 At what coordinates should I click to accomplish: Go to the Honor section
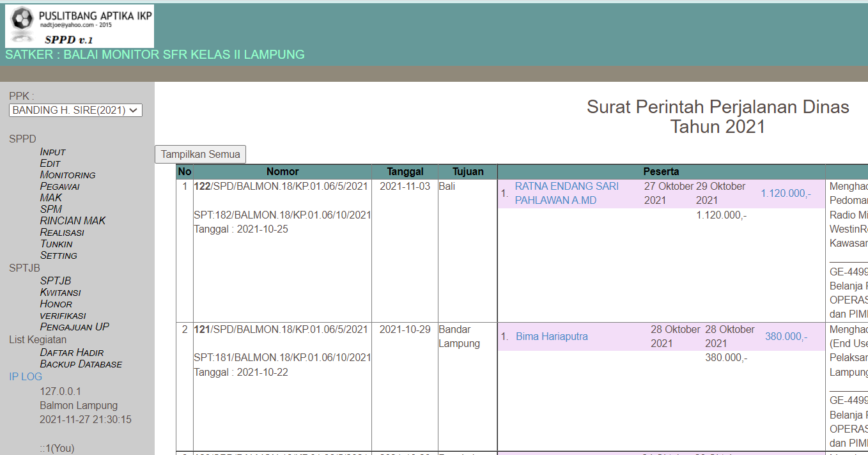(57, 304)
